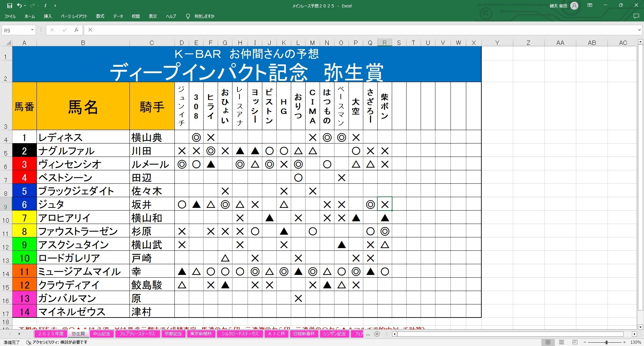The image size is (644, 346).
Task: Select jockey cell ルメール
Action: coord(152,164)
